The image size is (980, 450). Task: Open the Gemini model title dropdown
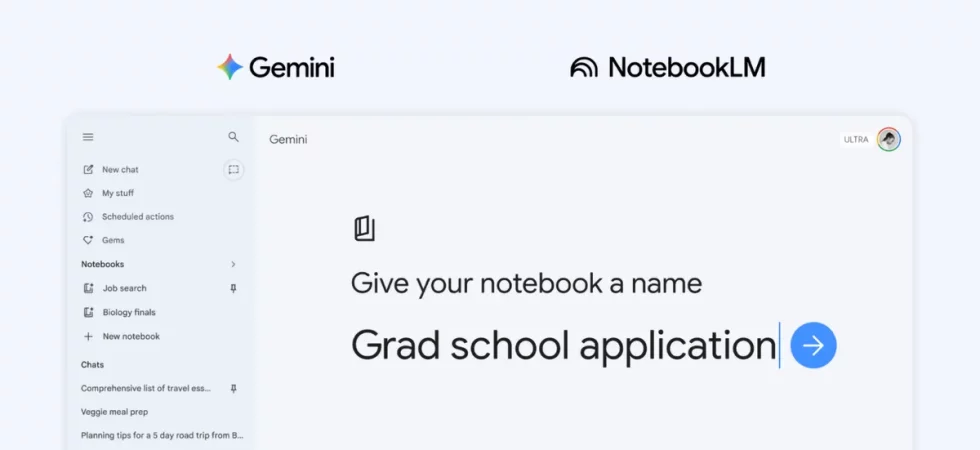tap(288, 140)
